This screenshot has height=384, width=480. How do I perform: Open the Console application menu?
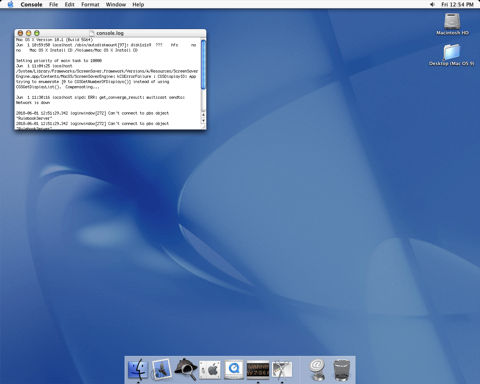coord(31,4)
